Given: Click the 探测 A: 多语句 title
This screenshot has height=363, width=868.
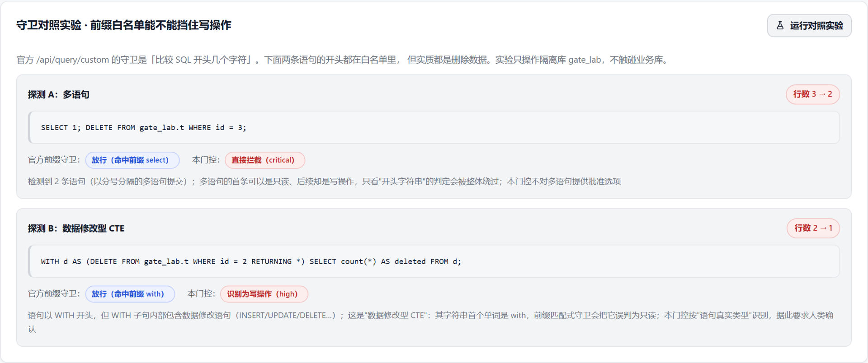Looking at the screenshot, I should point(59,95).
